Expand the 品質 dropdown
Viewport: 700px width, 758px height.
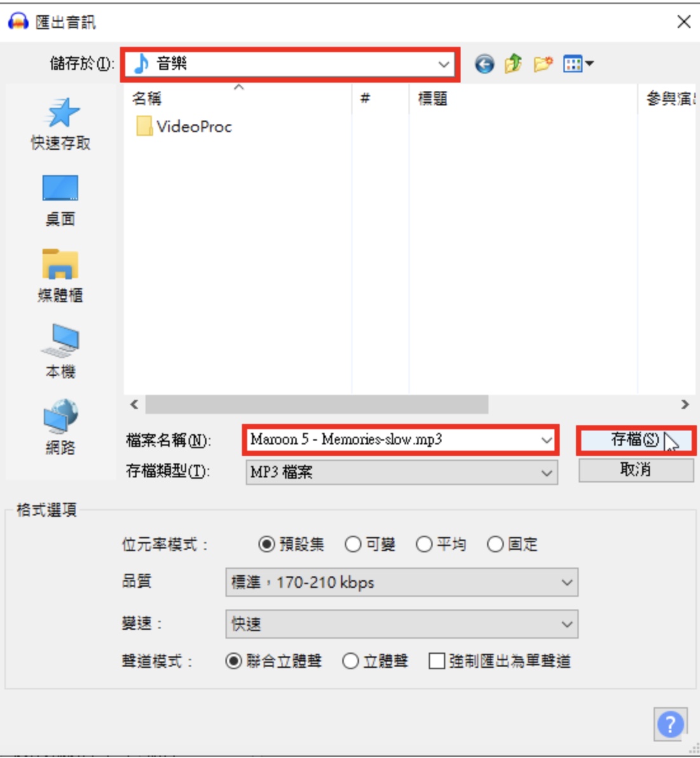click(x=401, y=583)
